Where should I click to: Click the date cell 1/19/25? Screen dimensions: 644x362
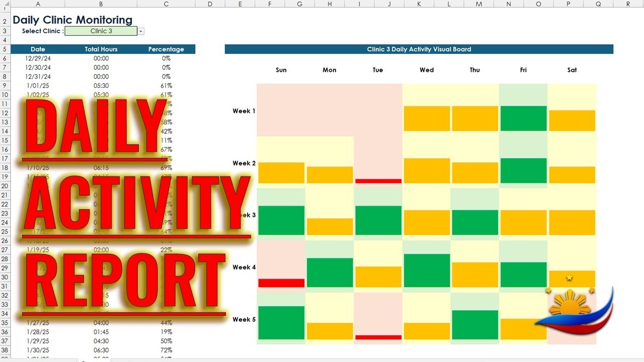point(38,249)
